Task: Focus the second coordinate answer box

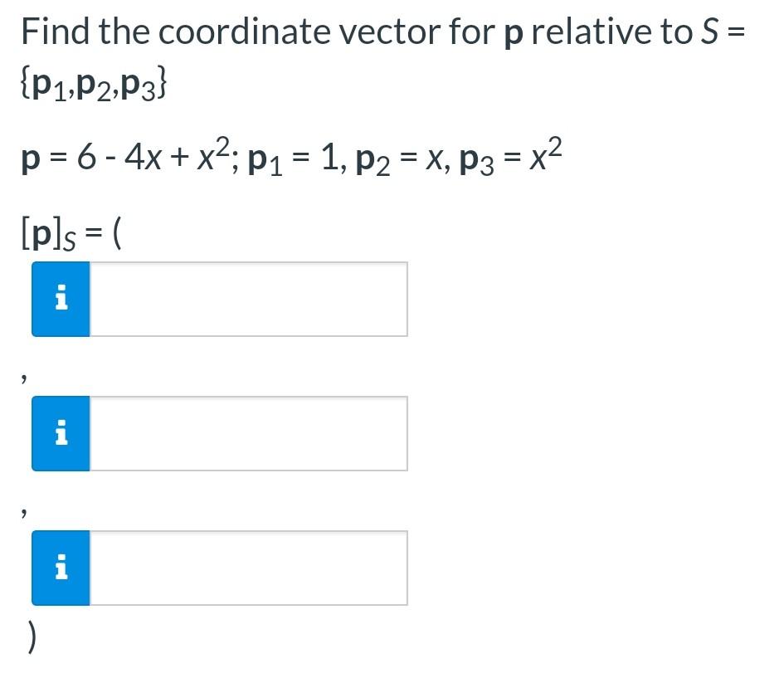Action: click(x=249, y=433)
